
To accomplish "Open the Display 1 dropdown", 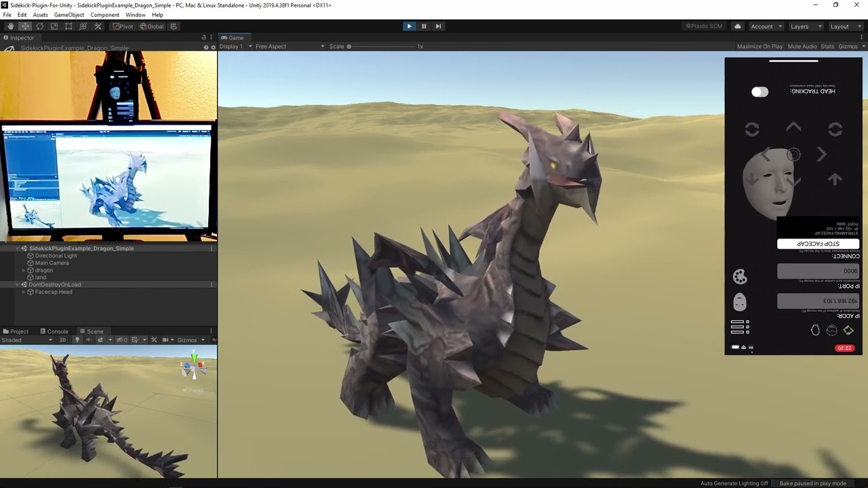I will [x=236, y=47].
